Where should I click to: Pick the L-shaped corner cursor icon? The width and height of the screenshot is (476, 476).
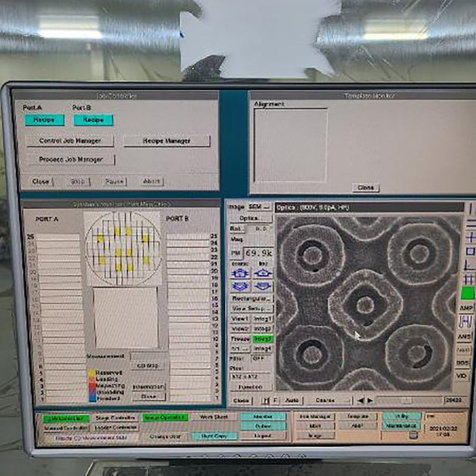point(469,265)
